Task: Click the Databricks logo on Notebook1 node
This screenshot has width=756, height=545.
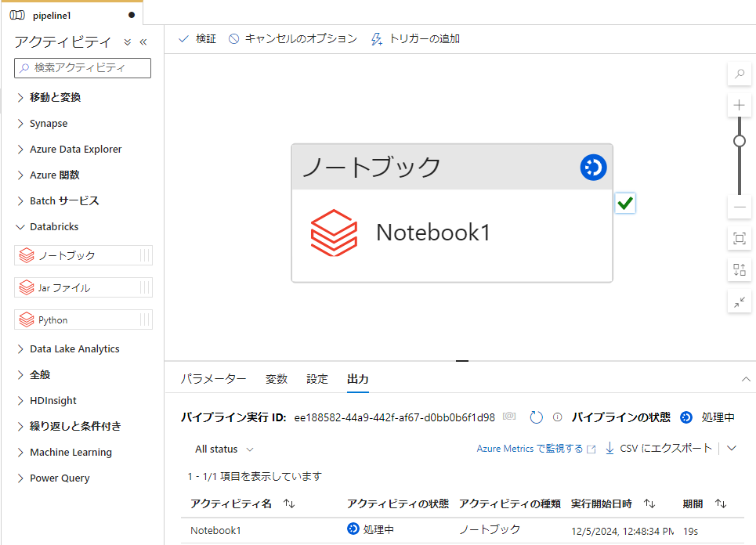Action: click(334, 233)
